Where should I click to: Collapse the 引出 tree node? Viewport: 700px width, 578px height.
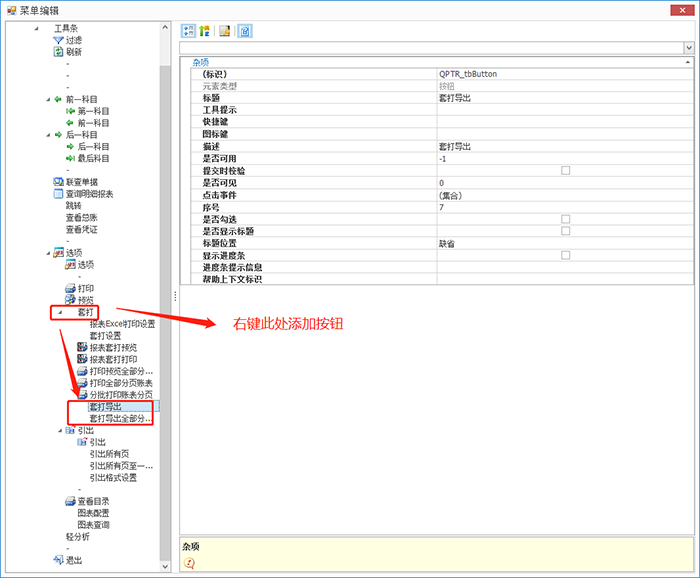pos(60,430)
